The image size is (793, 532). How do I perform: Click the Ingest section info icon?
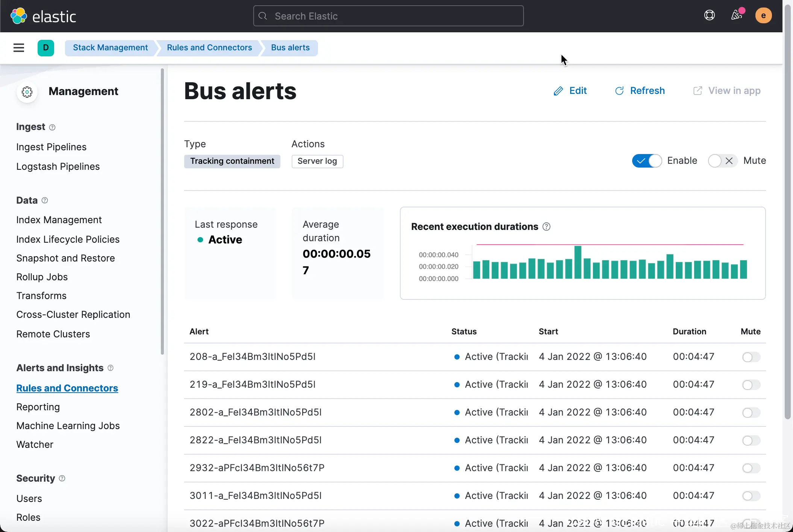pyautogui.click(x=52, y=127)
